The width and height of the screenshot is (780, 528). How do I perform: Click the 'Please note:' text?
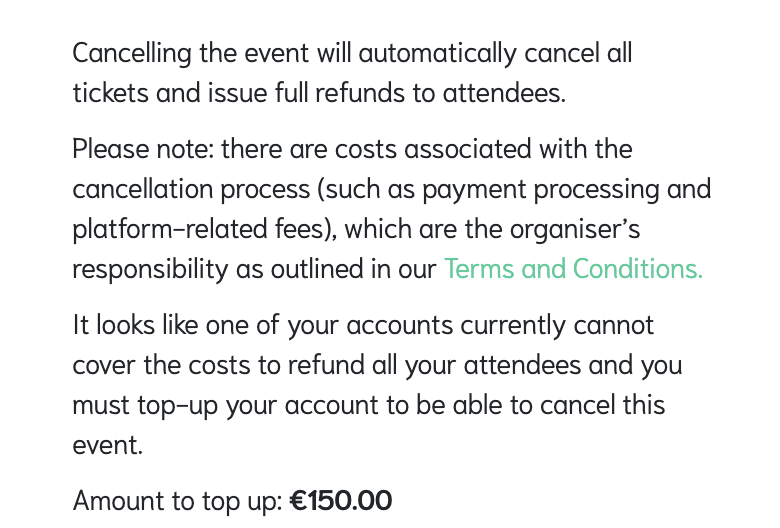143,149
